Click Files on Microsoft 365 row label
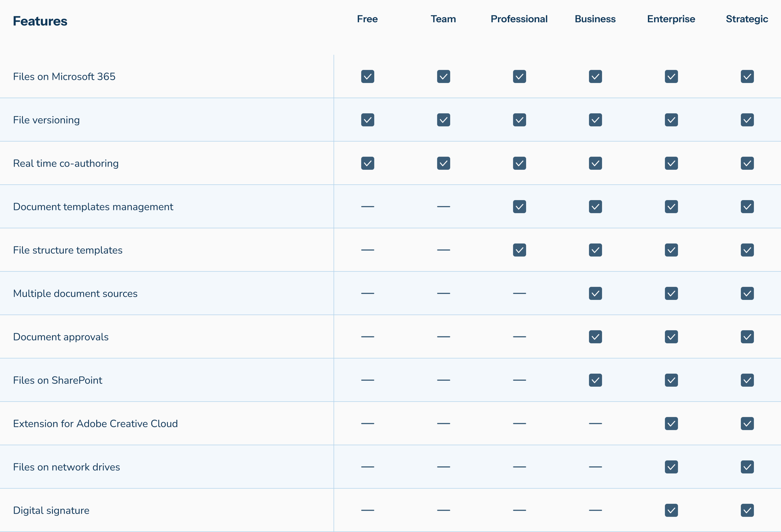Image resolution: width=781 pixels, height=532 pixels. click(64, 77)
